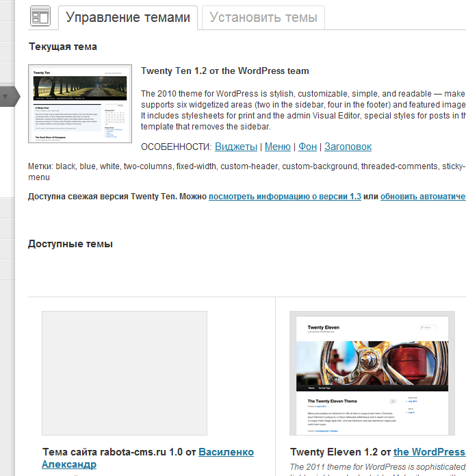Click the themes page layout icon
Screen dimensions: 466x476
click(40, 16)
